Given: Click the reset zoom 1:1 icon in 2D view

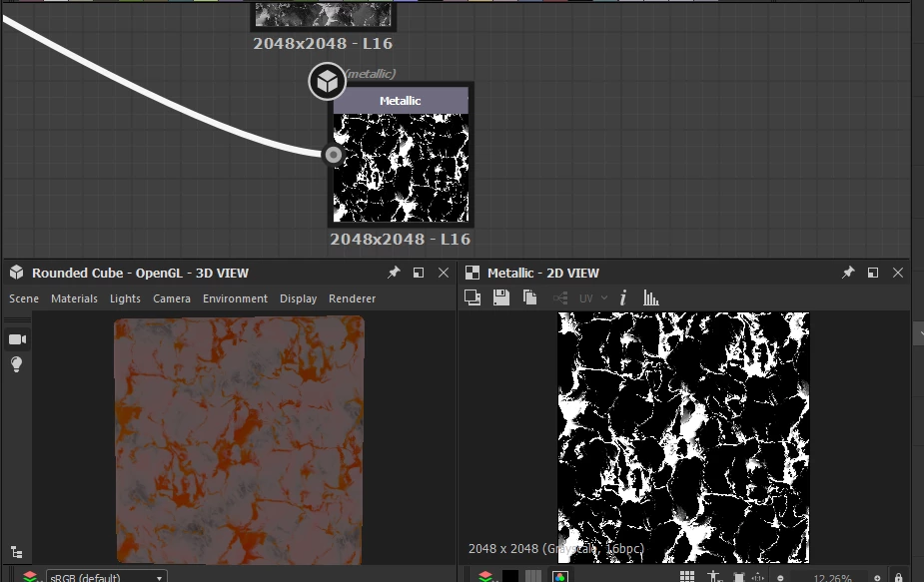Looking at the screenshot, I should (x=758, y=577).
